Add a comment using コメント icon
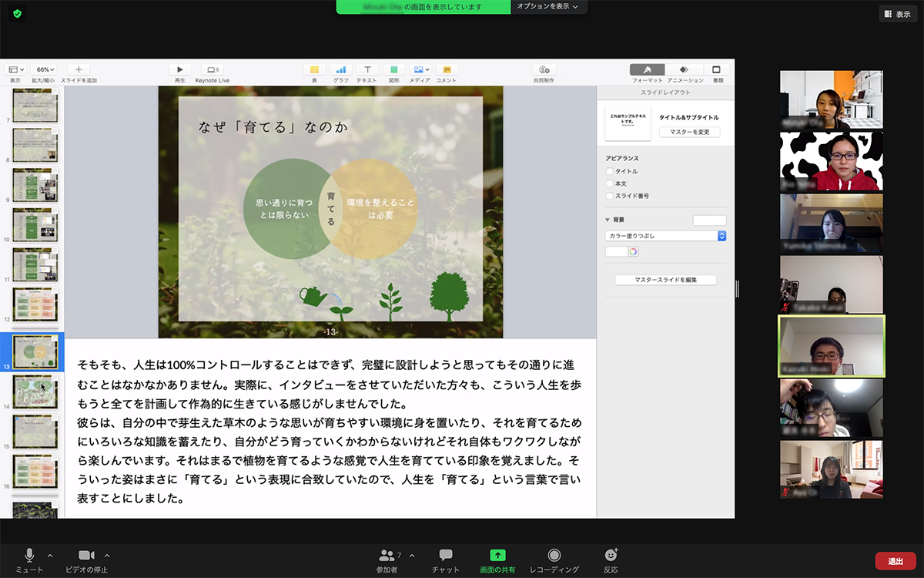 click(446, 69)
